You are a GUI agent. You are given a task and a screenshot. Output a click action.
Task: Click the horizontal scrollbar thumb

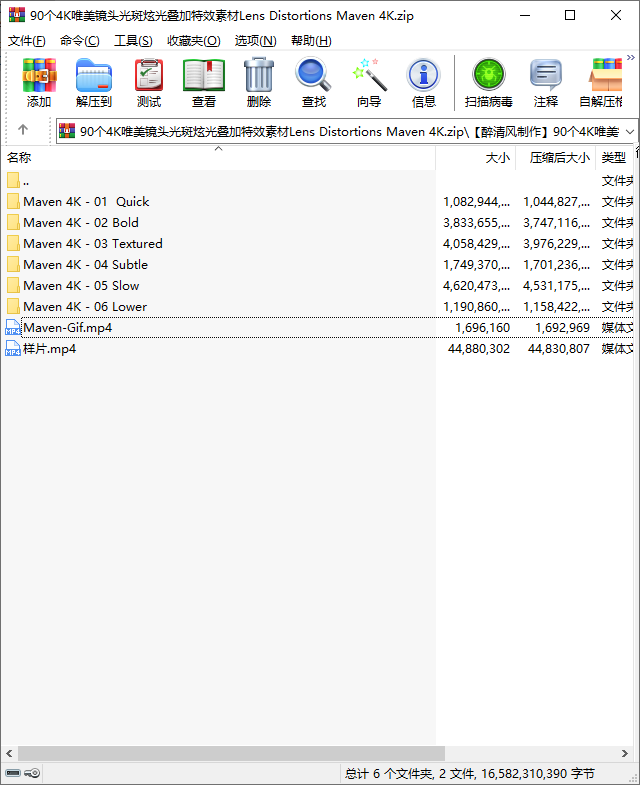231,753
